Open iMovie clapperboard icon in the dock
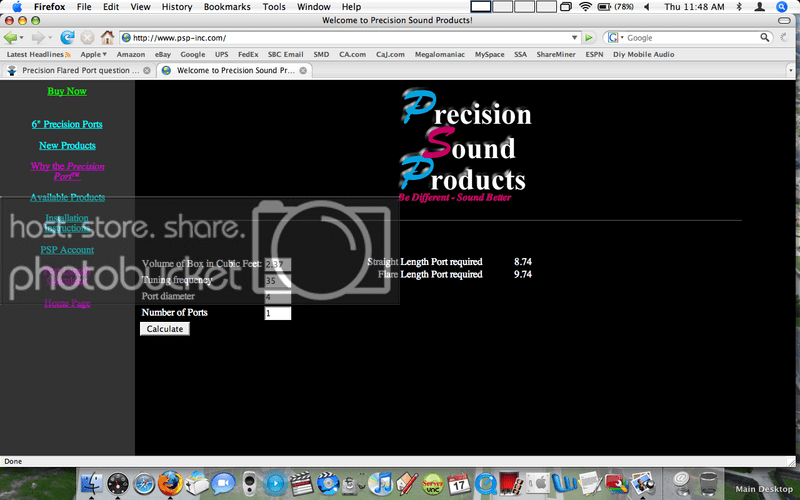 [302, 483]
